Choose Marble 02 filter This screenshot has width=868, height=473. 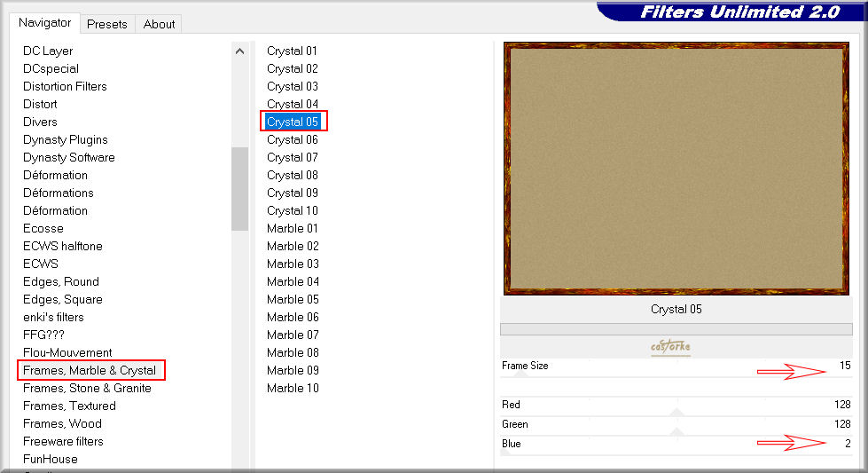(293, 246)
